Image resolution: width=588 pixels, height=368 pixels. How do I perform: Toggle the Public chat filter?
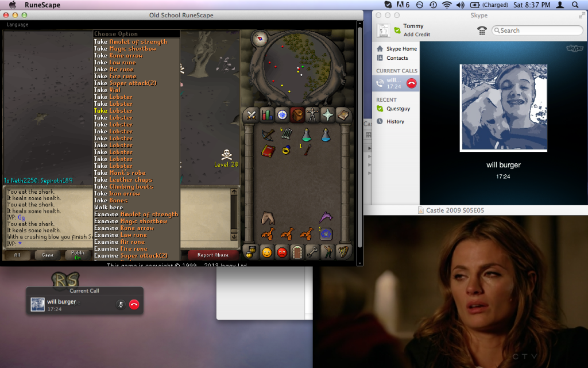coord(78,255)
